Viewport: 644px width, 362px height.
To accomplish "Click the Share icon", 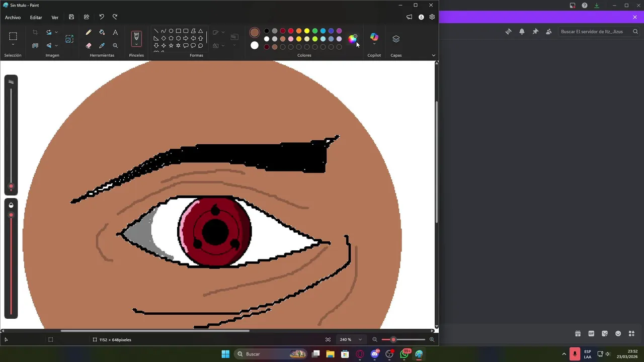I will click(87, 17).
